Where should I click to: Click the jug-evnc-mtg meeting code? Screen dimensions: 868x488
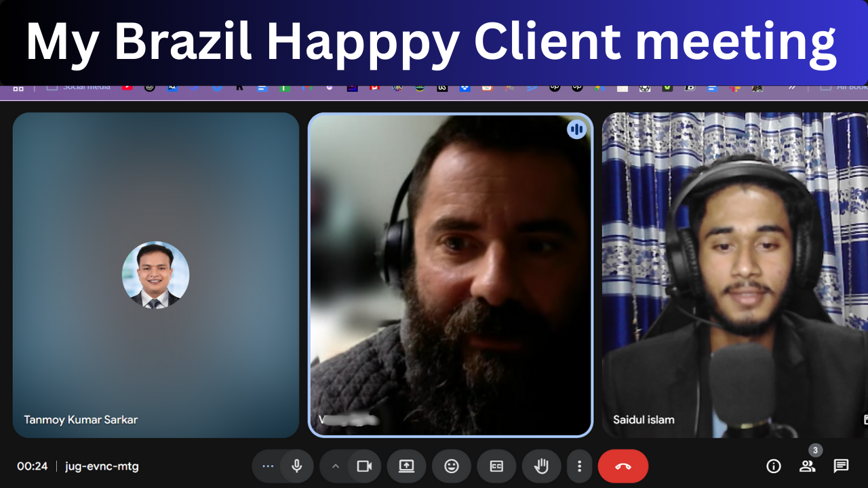(102, 466)
